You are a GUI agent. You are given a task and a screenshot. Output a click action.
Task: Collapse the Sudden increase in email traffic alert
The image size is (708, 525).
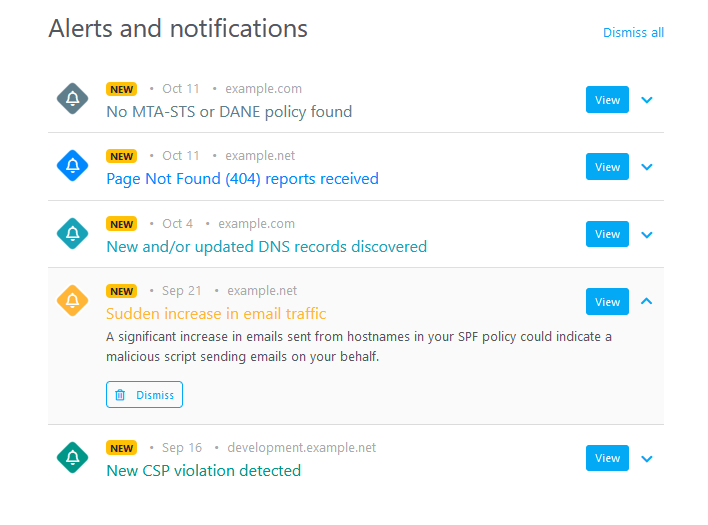[647, 301]
